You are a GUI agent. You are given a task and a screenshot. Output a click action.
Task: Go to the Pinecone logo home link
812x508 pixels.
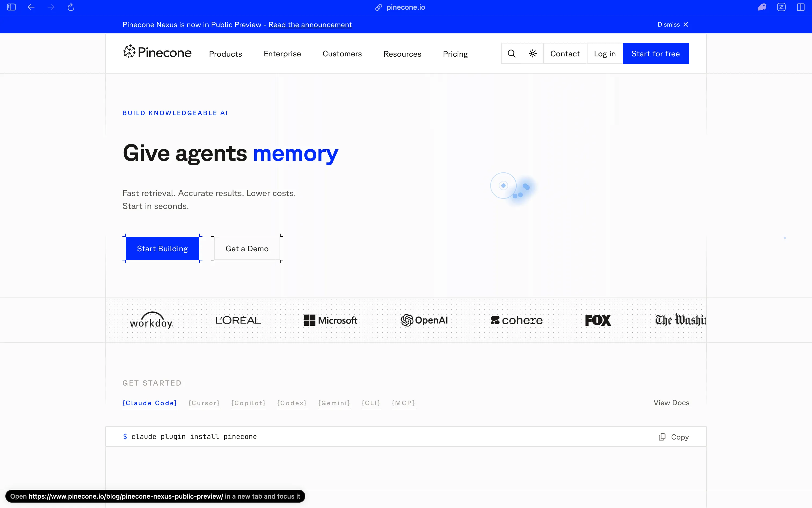(x=157, y=52)
